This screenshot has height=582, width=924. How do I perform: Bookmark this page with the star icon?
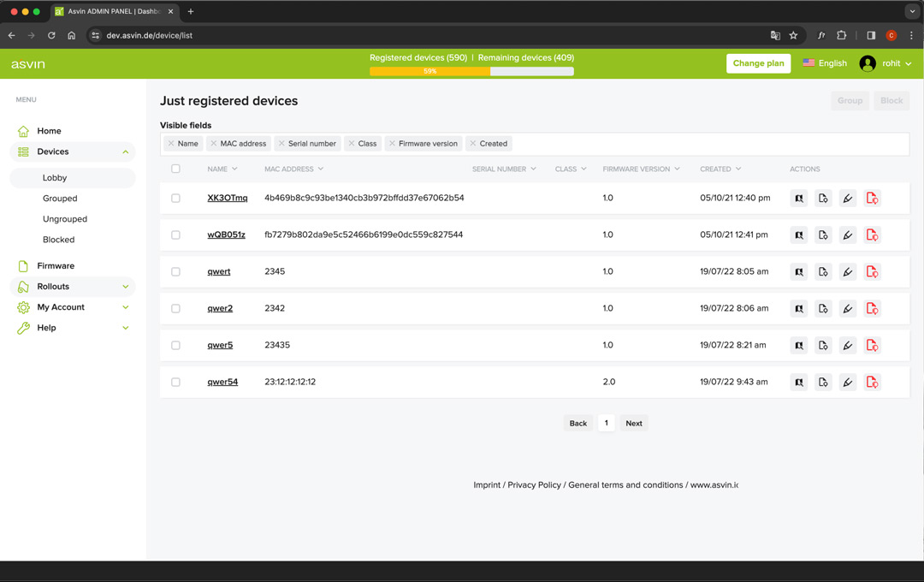tap(793, 36)
